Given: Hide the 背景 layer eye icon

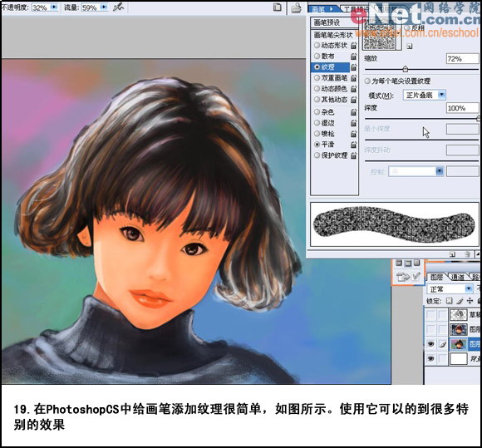Looking at the screenshot, I should [430, 358].
